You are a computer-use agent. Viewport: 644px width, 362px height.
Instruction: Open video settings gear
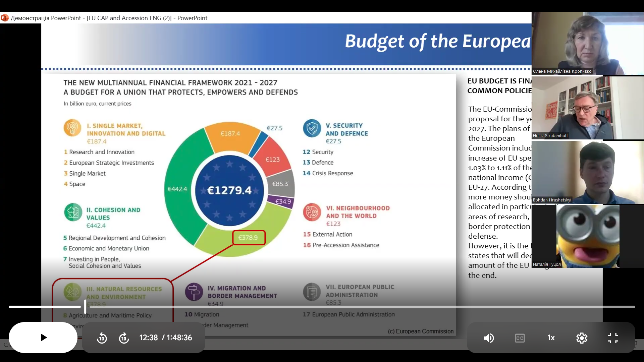[582, 338]
